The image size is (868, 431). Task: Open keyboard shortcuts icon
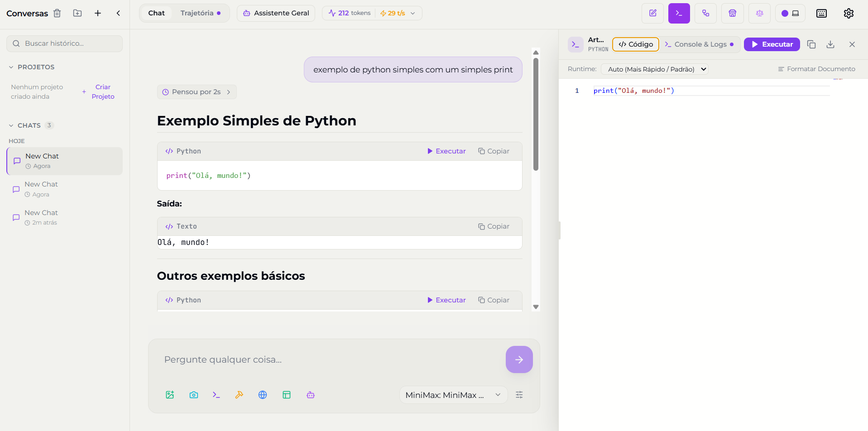pos(821,13)
